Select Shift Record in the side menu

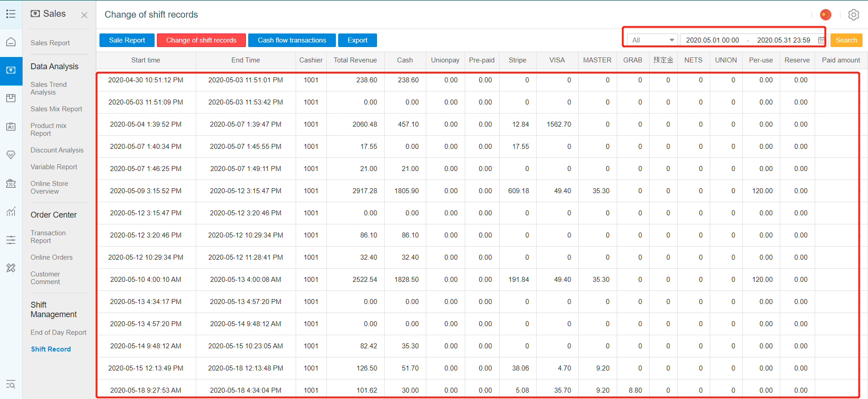(51, 349)
